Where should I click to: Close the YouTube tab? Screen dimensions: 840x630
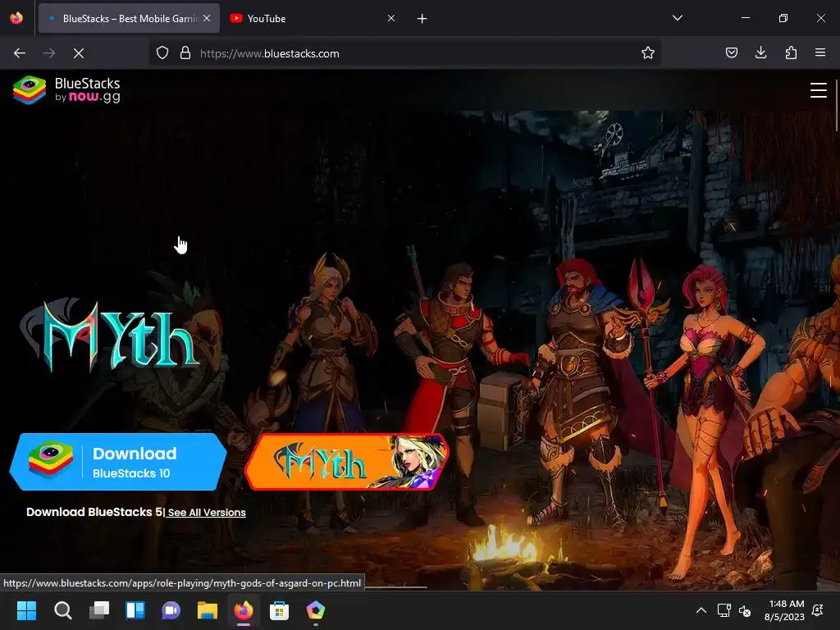[391, 19]
